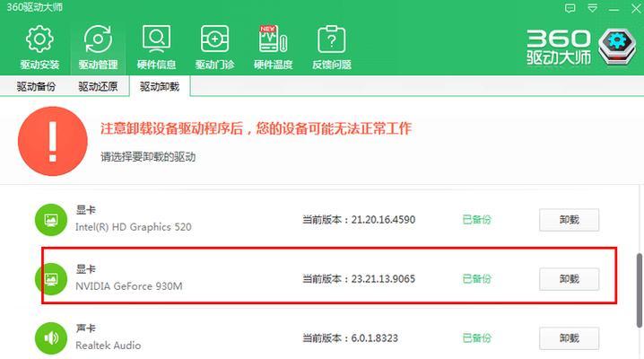
Task: Open 硬件温度 thermometer icon
Action: point(273,39)
